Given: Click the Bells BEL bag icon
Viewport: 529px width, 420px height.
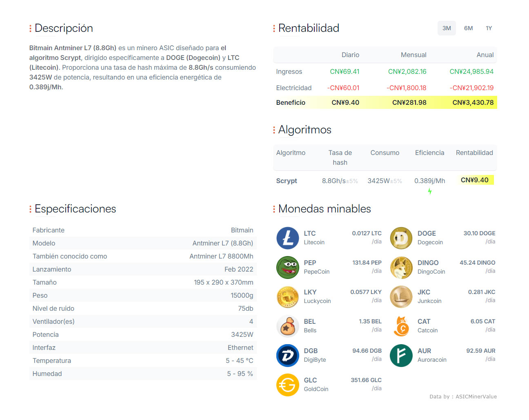Looking at the screenshot, I should click(x=288, y=326).
